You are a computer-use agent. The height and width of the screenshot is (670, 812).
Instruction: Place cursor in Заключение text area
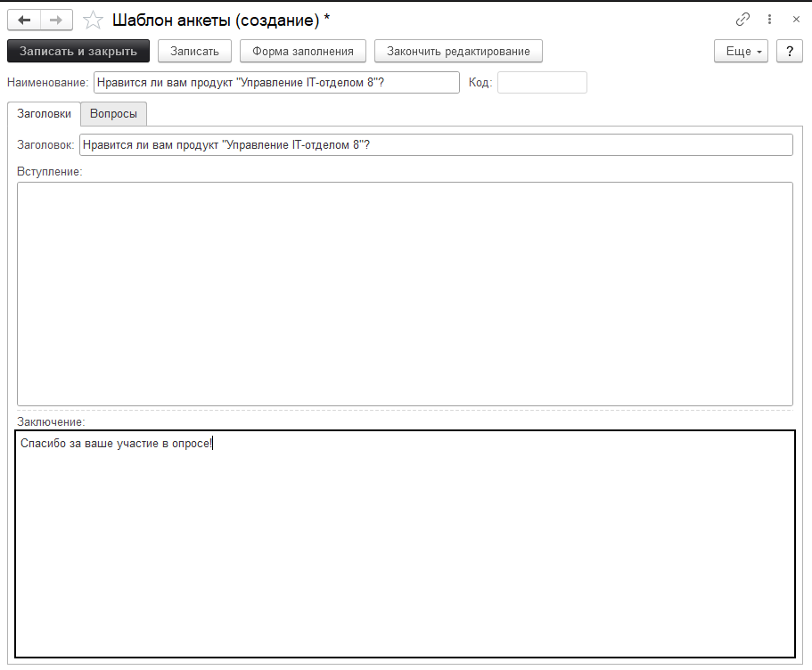pyautogui.click(x=405, y=543)
